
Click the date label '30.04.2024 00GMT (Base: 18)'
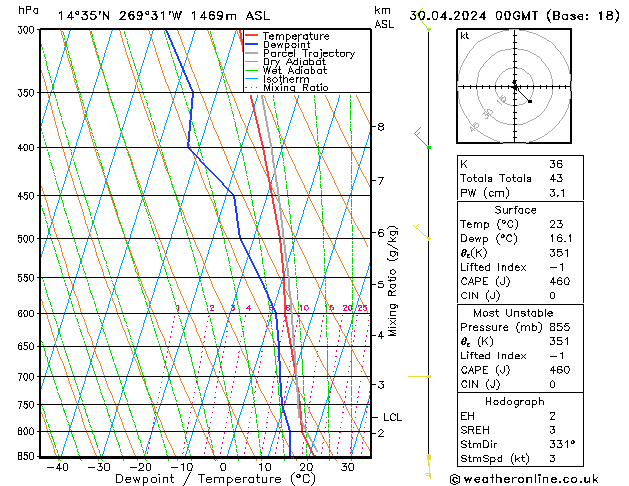[x=515, y=16]
